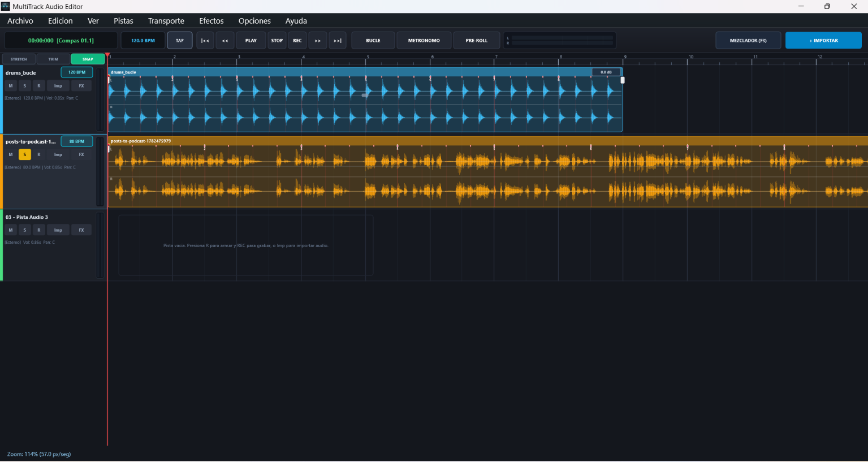Tap tempo with the TAP button
The image size is (868, 462).
[x=180, y=41]
